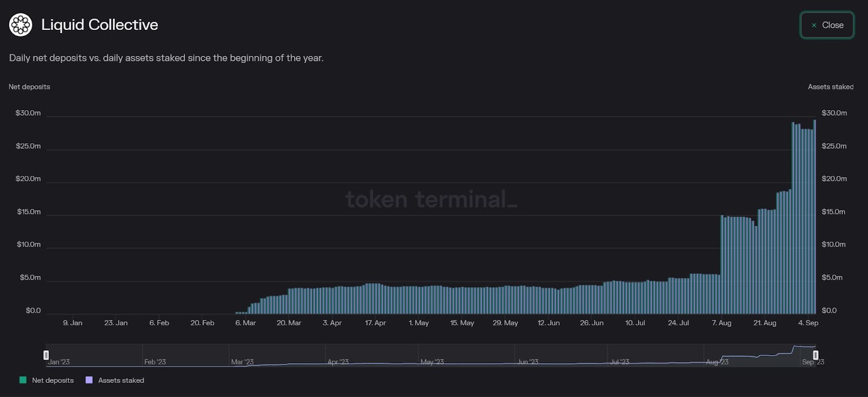The width and height of the screenshot is (868, 397).
Task: Click the Net deposits axis title
Action: pos(29,87)
